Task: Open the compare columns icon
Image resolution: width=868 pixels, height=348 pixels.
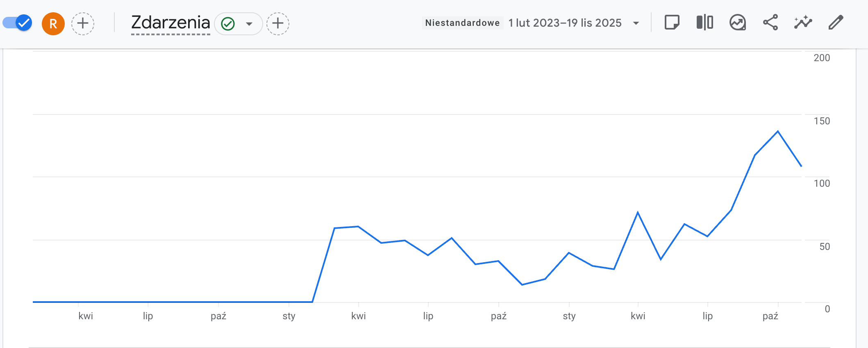Action: (704, 23)
